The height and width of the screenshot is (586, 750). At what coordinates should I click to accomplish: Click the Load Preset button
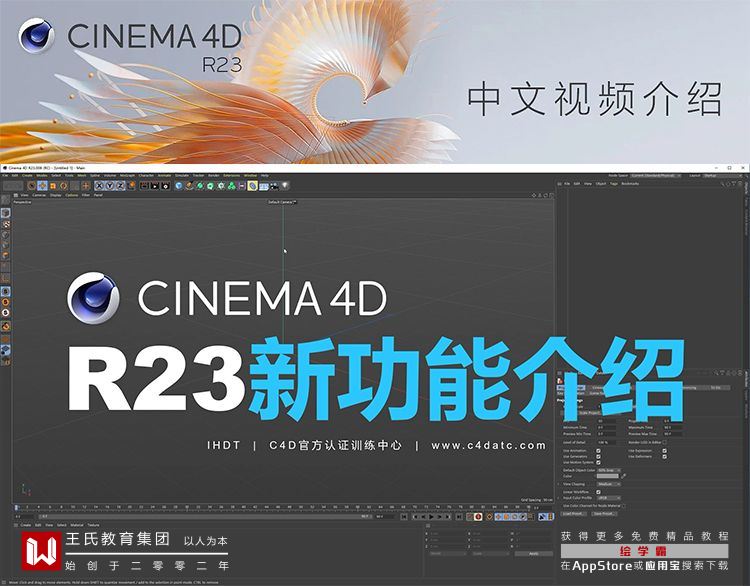(x=574, y=514)
